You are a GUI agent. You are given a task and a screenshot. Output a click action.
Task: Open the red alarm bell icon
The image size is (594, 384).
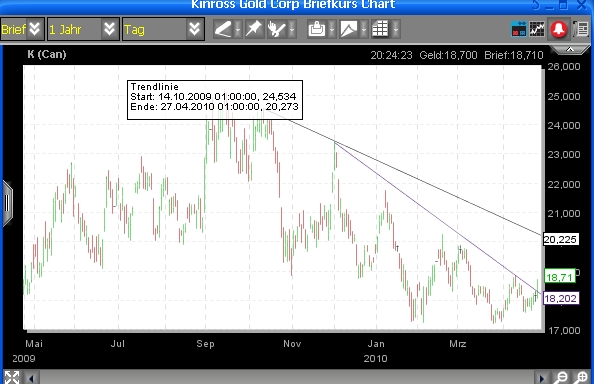559,29
